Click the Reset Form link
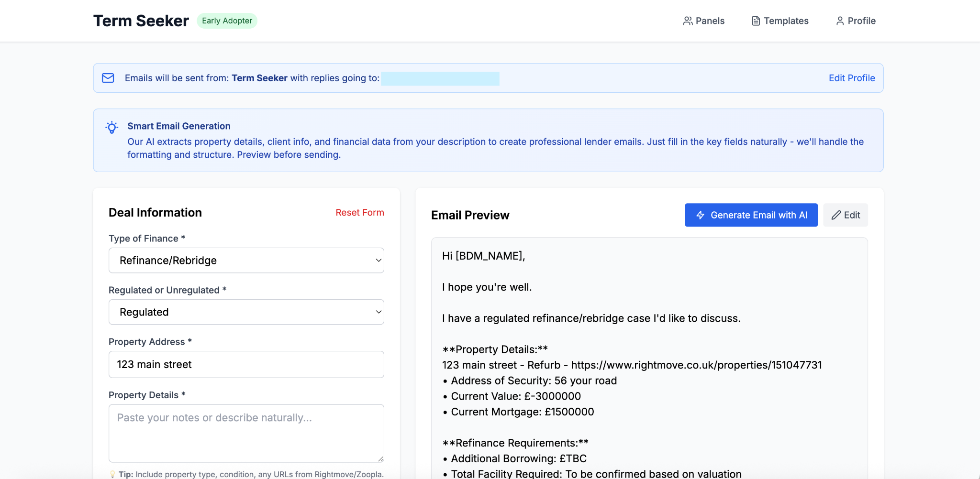 tap(360, 212)
